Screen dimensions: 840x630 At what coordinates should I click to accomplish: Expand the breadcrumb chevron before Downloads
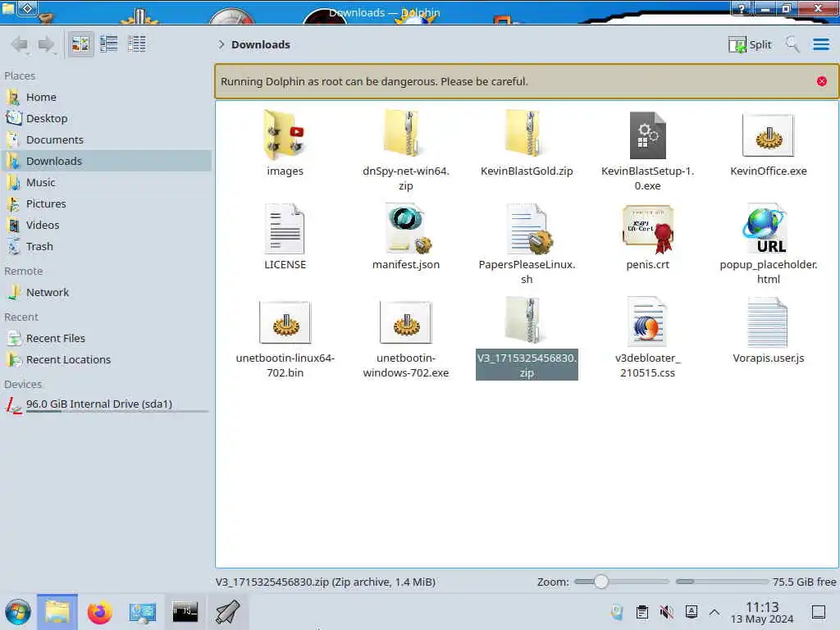point(221,44)
